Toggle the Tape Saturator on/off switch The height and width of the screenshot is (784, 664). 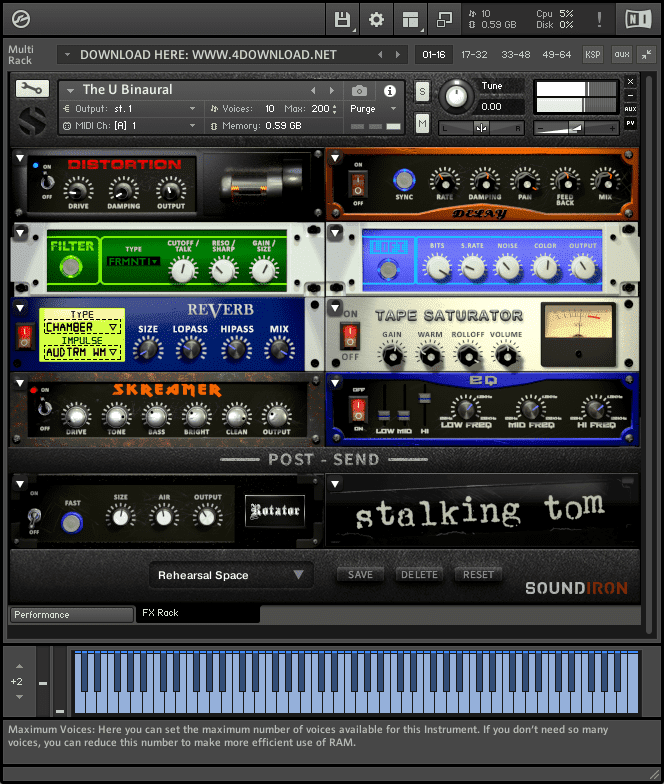350,336
